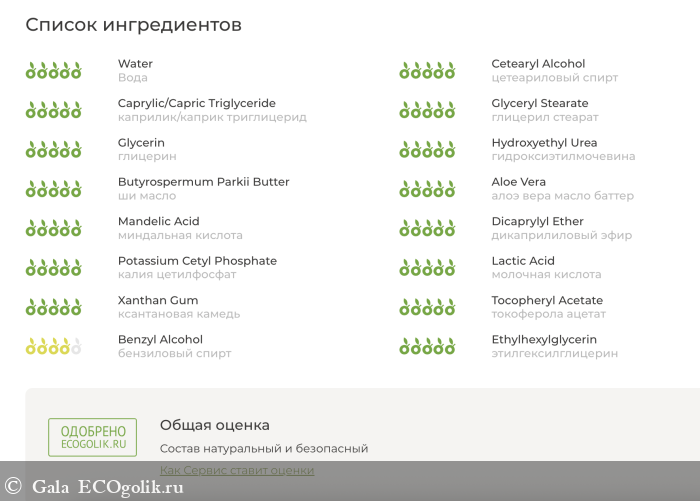
Task: Click the 'Общая оценка' summary heading
Action: click(214, 425)
